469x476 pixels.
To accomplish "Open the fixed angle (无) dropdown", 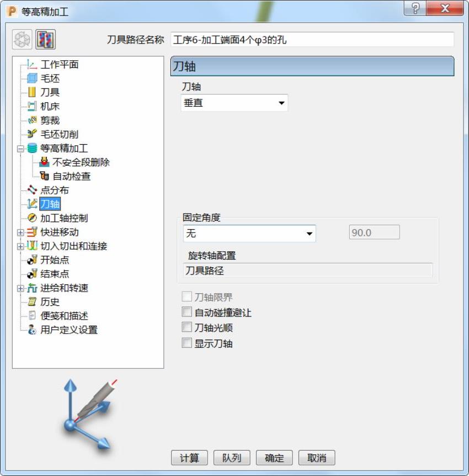I will [249, 234].
